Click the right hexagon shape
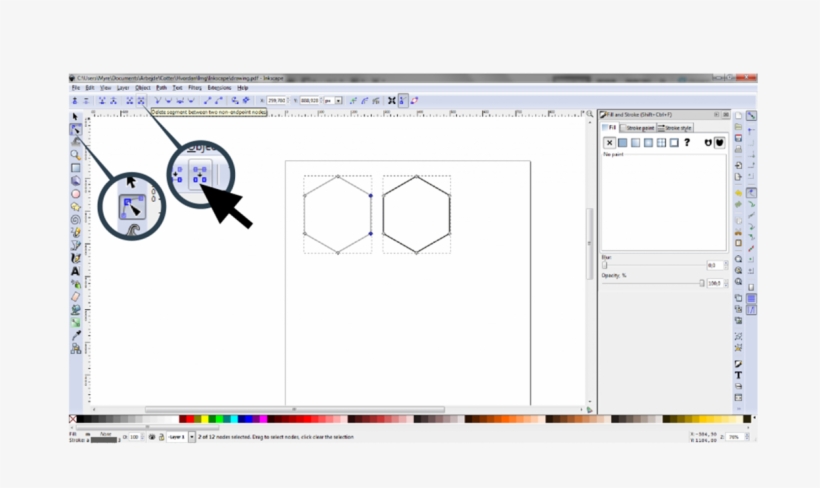The height and width of the screenshot is (488, 820). (416, 214)
